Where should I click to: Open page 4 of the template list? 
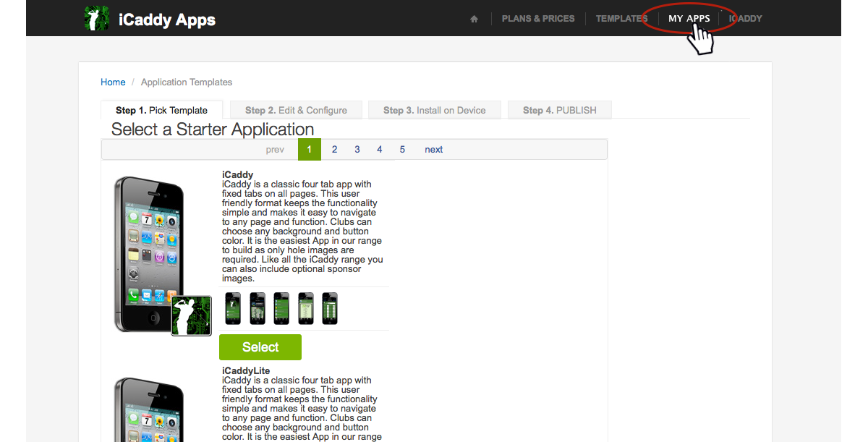coord(380,150)
